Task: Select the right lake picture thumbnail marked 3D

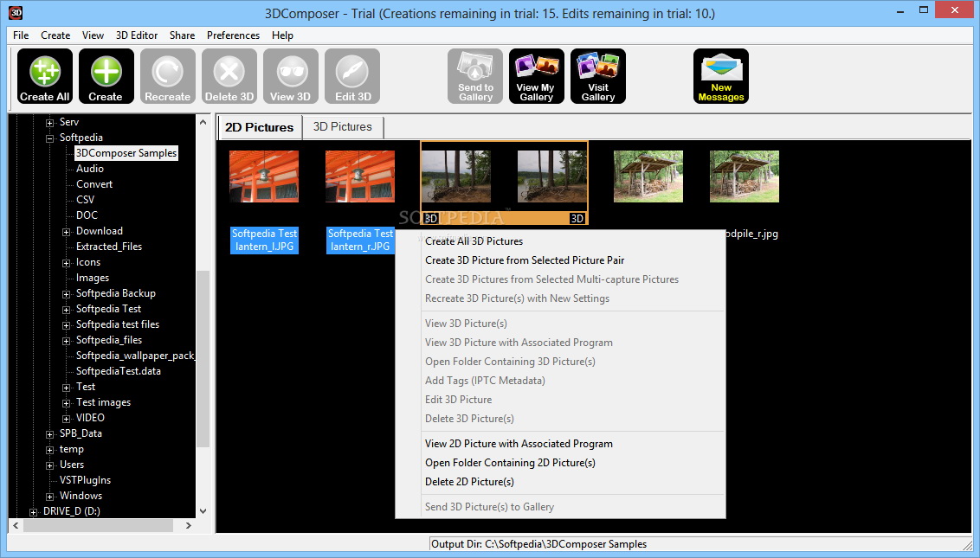Action: point(551,176)
